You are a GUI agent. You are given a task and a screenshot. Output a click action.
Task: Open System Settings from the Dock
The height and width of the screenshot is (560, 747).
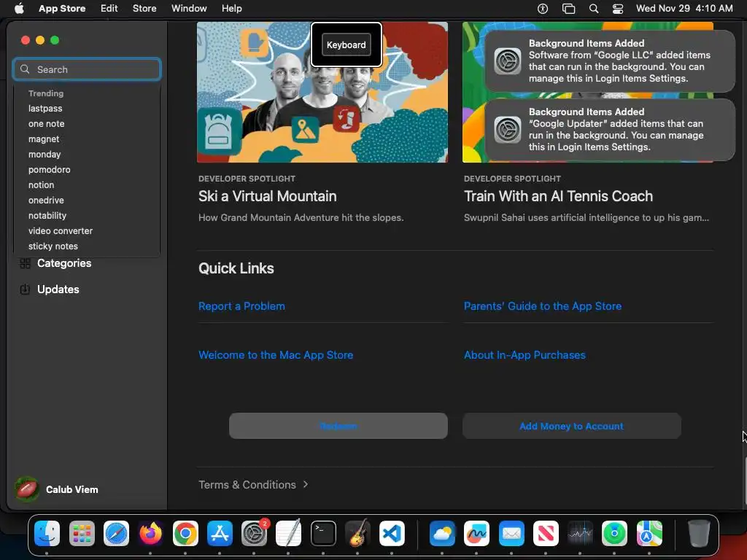point(255,533)
